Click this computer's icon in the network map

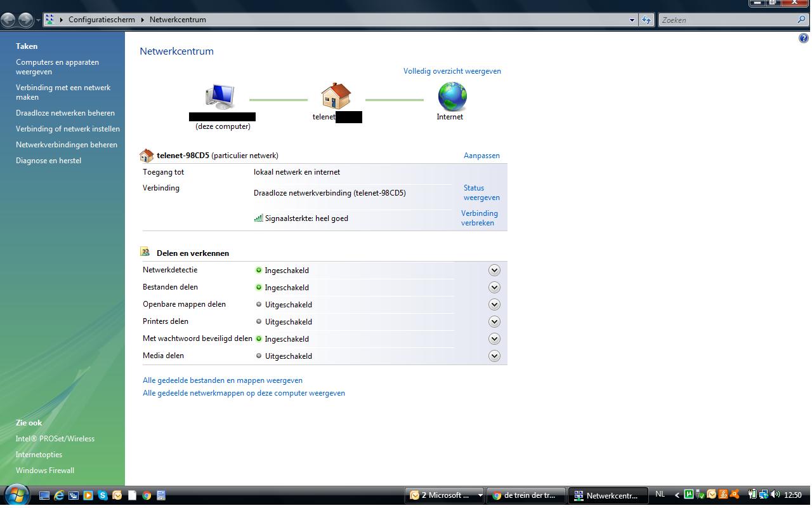coord(220,97)
